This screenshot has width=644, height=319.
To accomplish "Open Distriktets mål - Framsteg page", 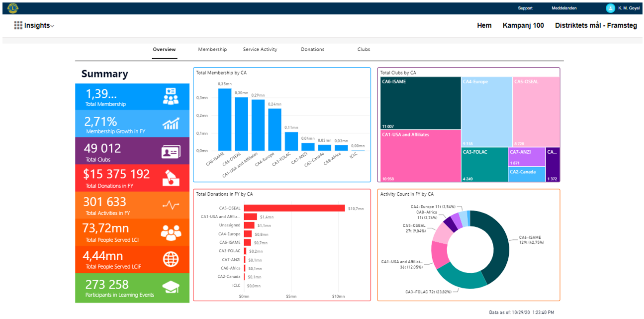I will pos(596,25).
